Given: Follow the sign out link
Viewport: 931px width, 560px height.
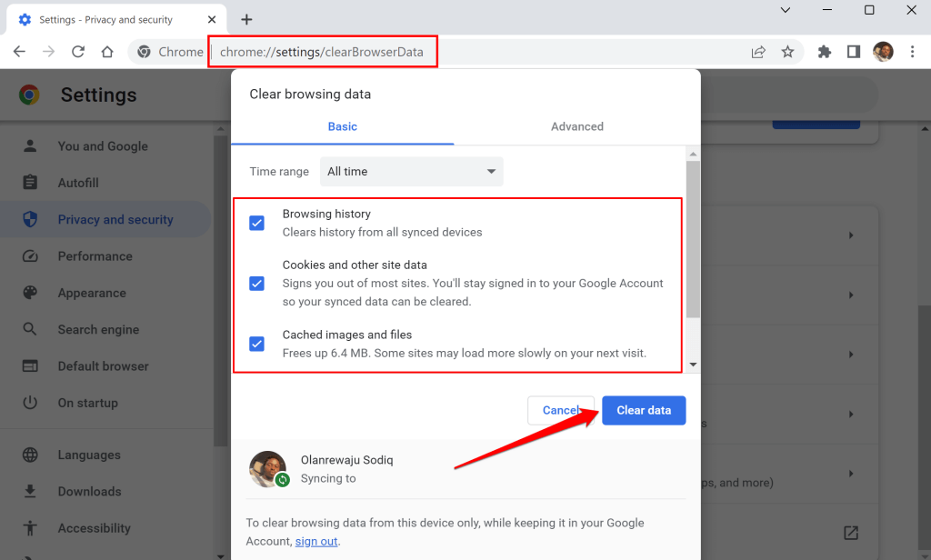Looking at the screenshot, I should point(316,541).
